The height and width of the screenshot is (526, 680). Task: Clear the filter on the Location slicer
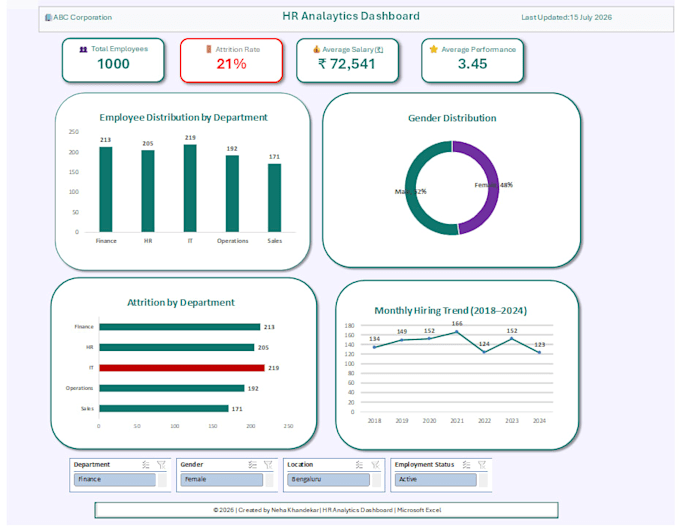click(375, 465)
